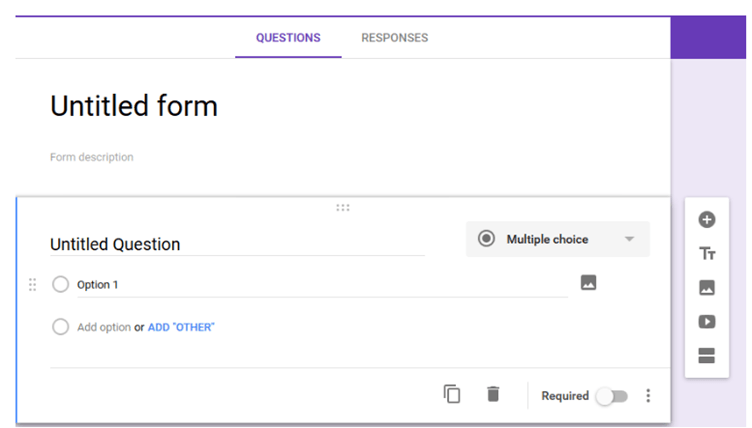The width and height of the screenshot is (752, 428).
Task: Click the Untitled form title
Action: coord(134,106)
